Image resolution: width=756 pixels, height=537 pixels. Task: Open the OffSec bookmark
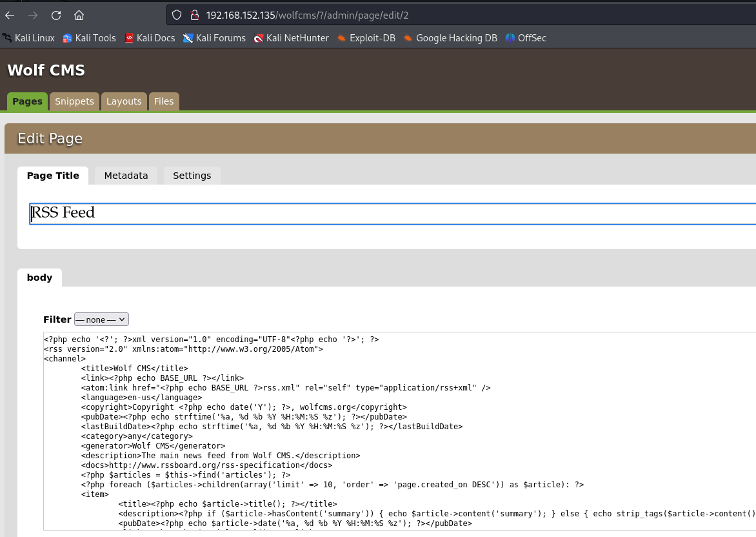pos(526,38)
